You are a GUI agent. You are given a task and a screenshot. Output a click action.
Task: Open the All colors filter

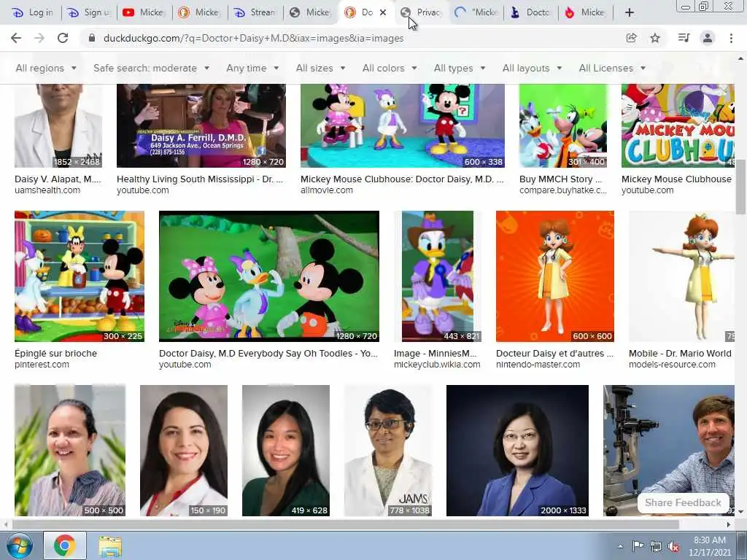[390, 68]
